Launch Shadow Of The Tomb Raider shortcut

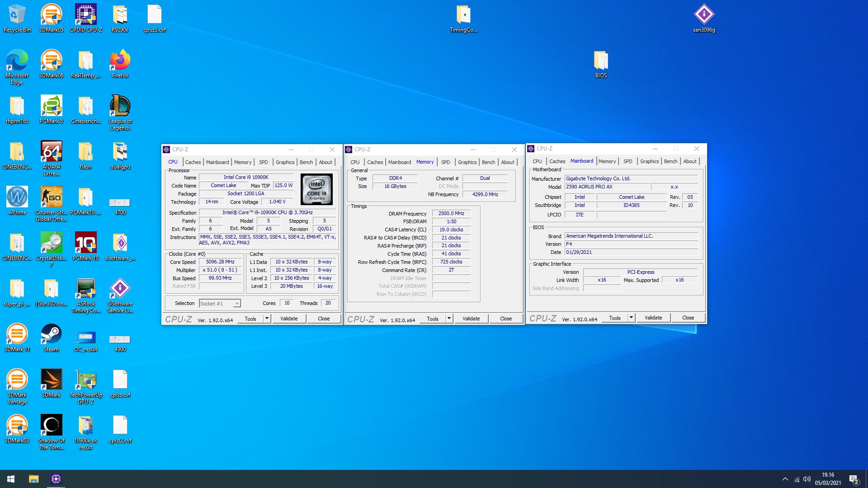(x=51, y=432)
